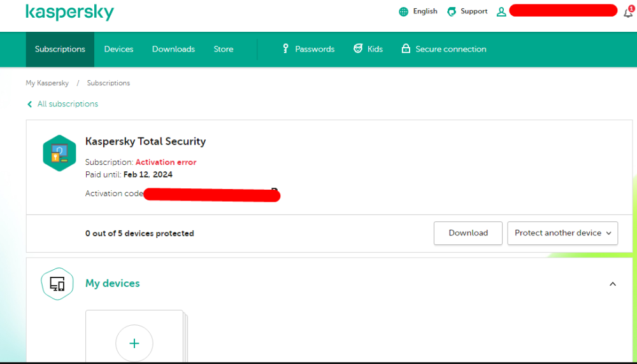
Task: Click the Kids face icon
Action: point(358,49)
